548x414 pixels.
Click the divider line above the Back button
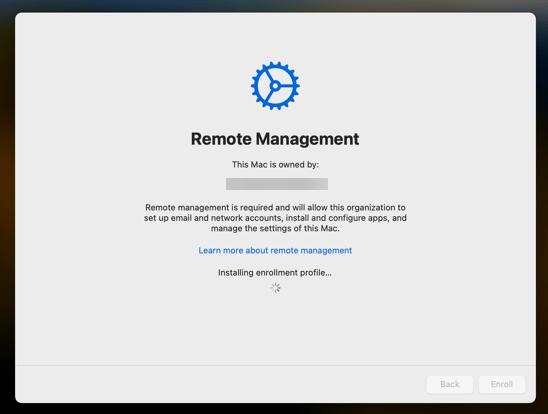click(275, 365)
